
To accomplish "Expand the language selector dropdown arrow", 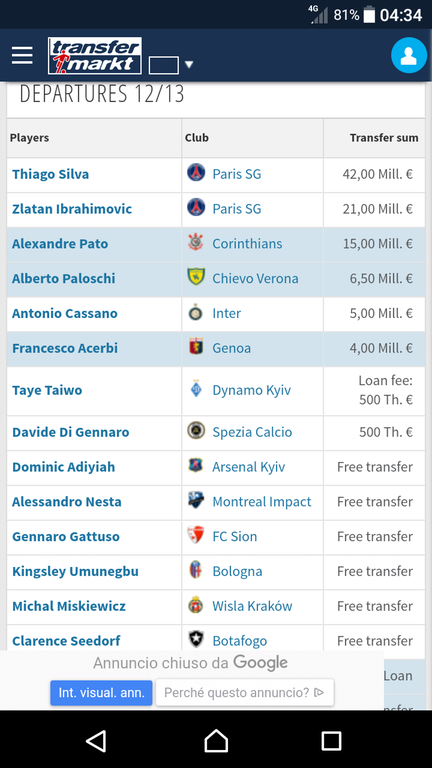I will coord(189,65).
